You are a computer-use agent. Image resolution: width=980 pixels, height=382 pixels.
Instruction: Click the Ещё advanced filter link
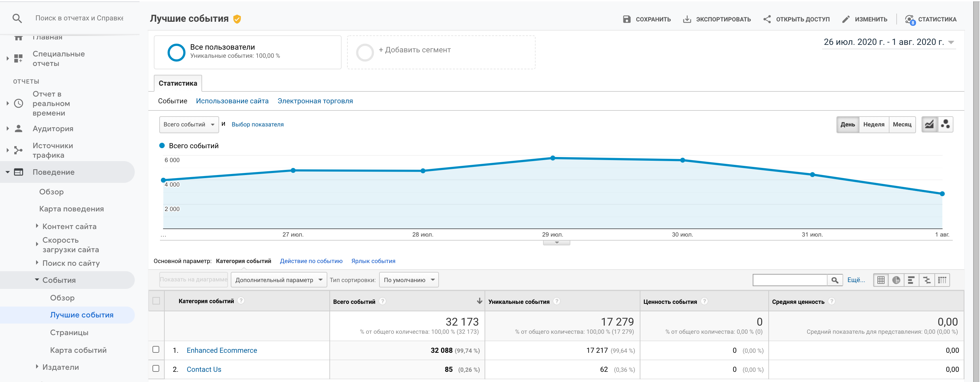(x=856, y=280)
